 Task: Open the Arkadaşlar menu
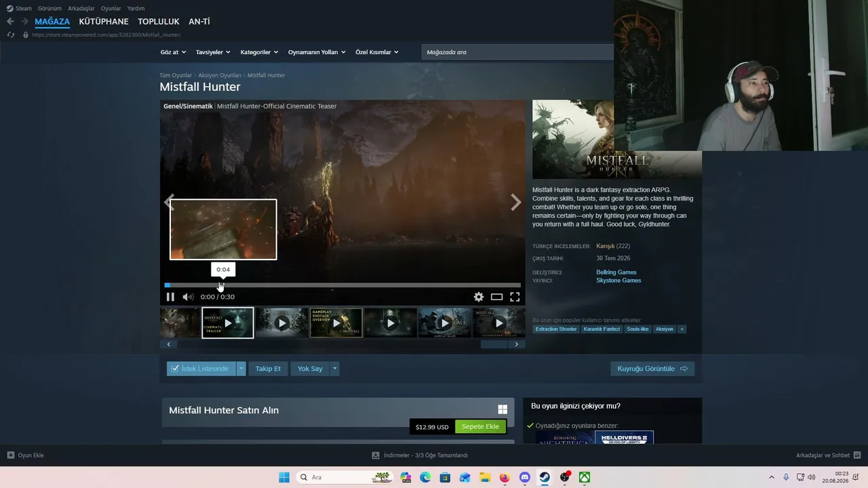(x=81, y=8)
